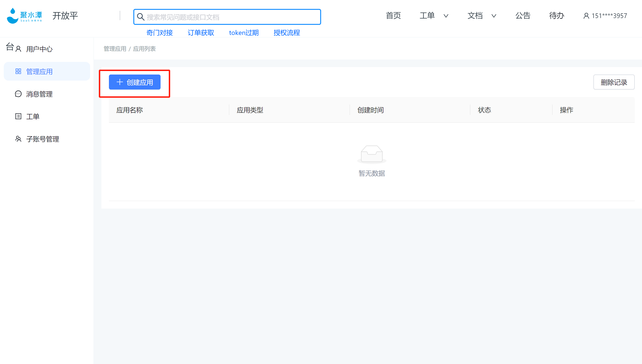Go to 首页 in top navigation
The height and width of the screenshot is (364, 642).
click(393, 16)
